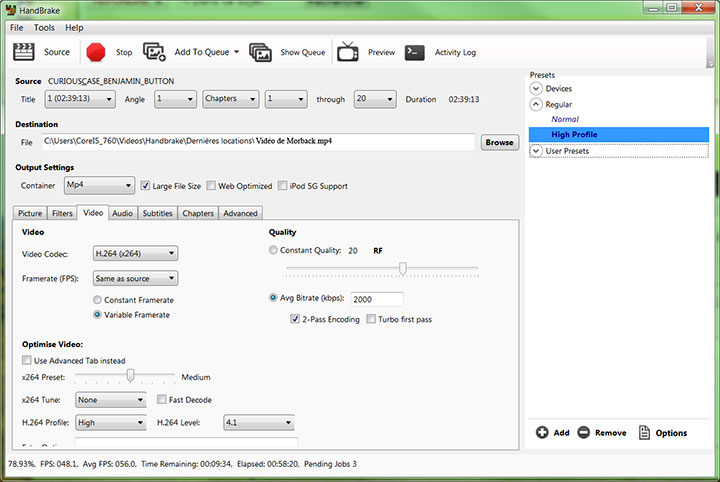Click the Remove preset label

pyautogui.click(x=610, y=432)
